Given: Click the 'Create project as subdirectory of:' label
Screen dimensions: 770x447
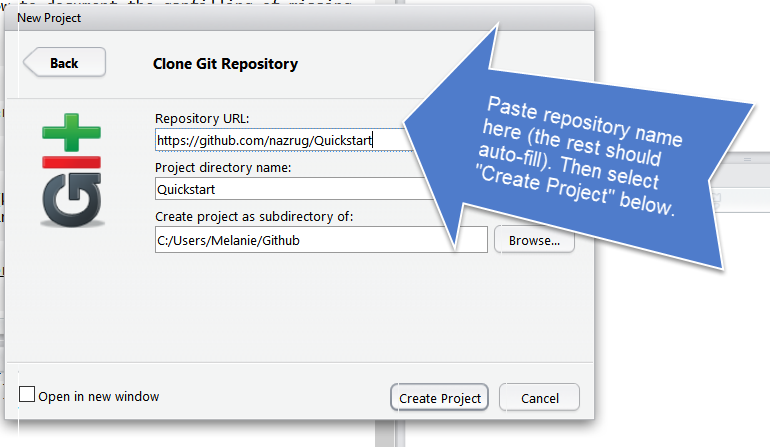Looking at the screenshot, I should 254,217.
